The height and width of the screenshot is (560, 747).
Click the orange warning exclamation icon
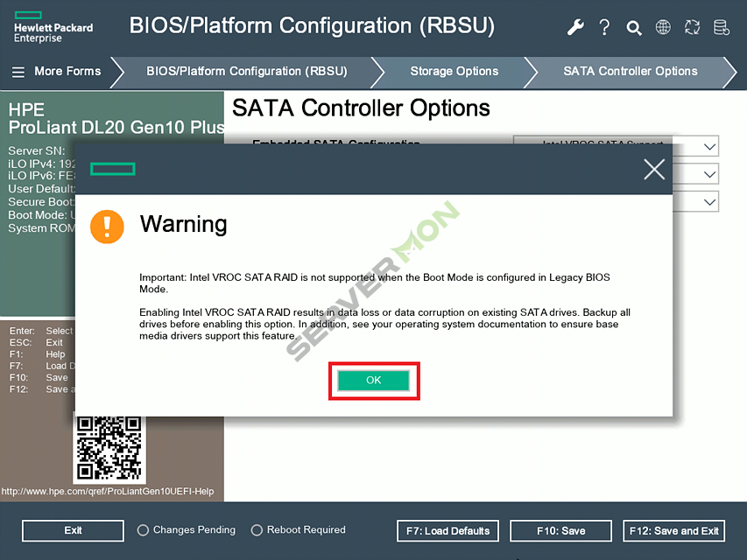pos(107,227)
